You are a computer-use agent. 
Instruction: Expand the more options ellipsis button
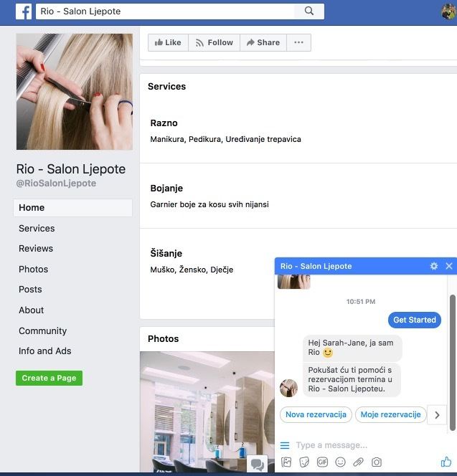pyautogui.click(x=298, y=42)
